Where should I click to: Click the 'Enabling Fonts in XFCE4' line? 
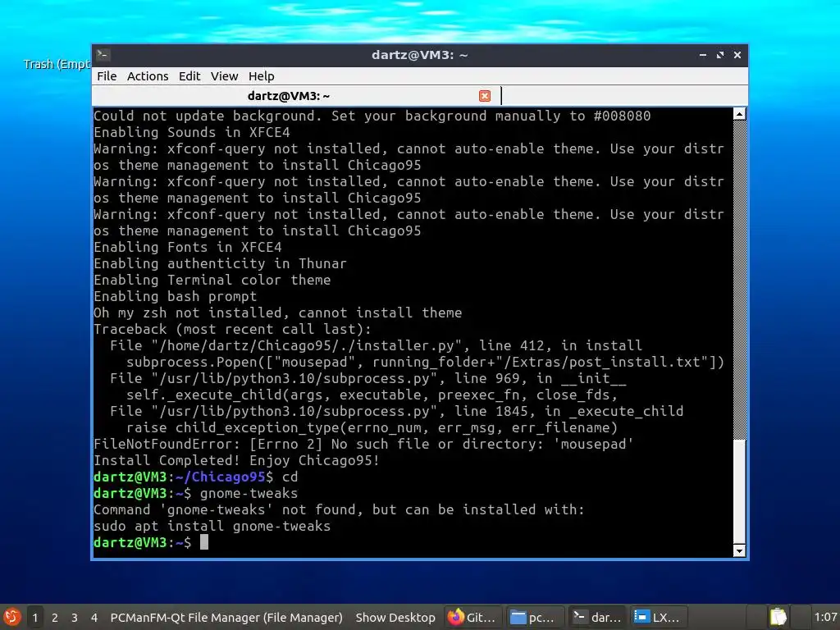(x=188, y=247)
